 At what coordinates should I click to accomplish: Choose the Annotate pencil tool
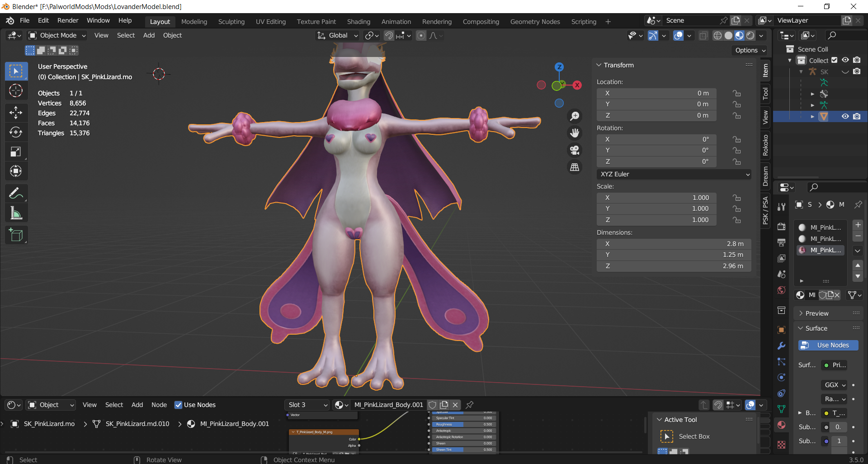[16, 194]
